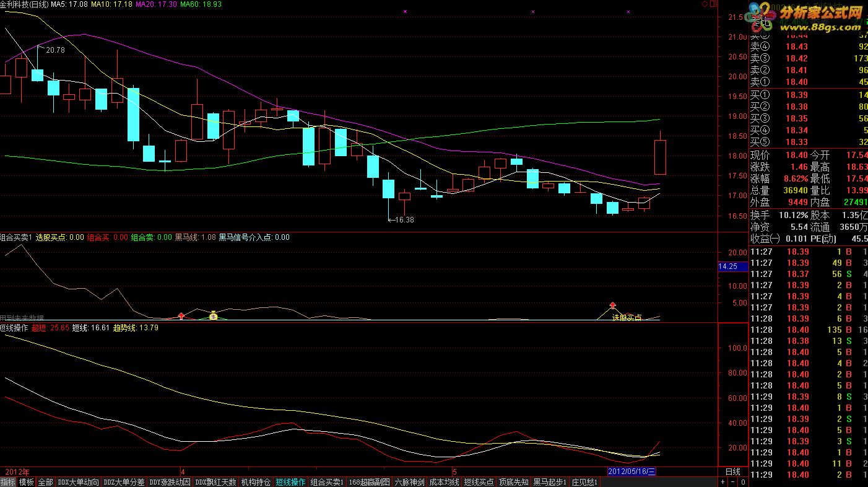Switch to the 全部 tab
868x487 pixels.
click(x=45, y=482)
